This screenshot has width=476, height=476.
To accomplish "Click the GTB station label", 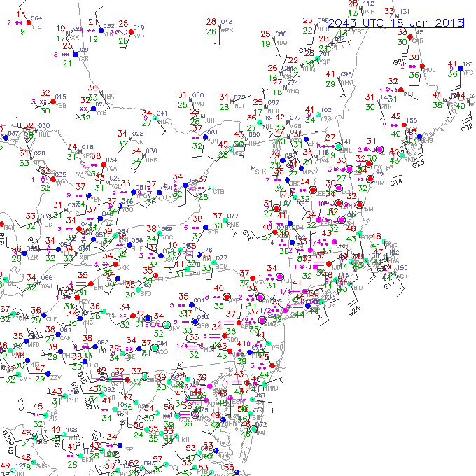I will pyautogui.click(x=219, y=192).
